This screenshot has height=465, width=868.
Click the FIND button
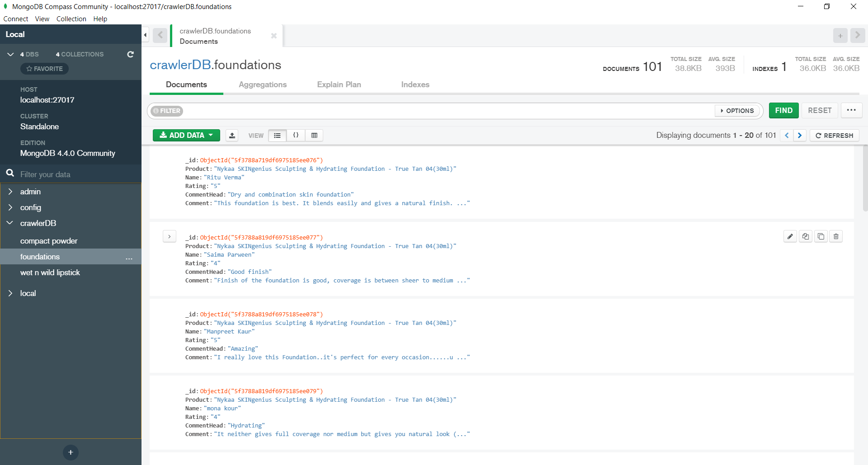784,110
